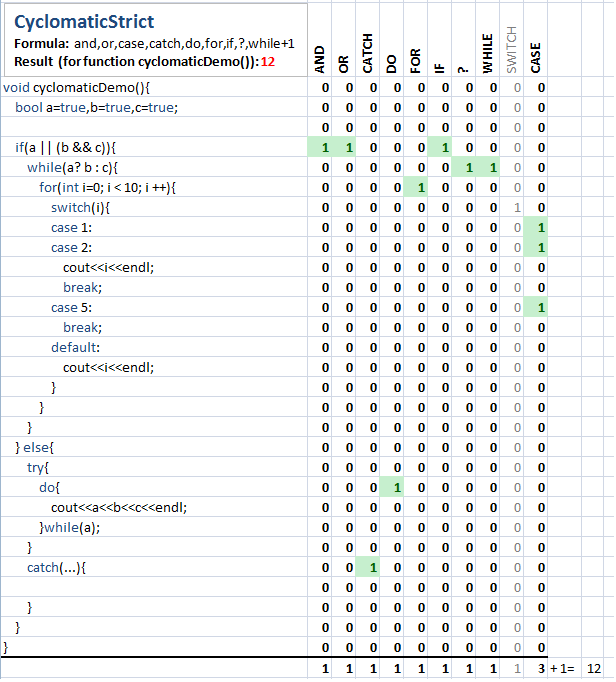Click the 'for(int i=0; i < 10; i ++){' cell
Screen dimensions: 616x682
(x=154, y=187)
